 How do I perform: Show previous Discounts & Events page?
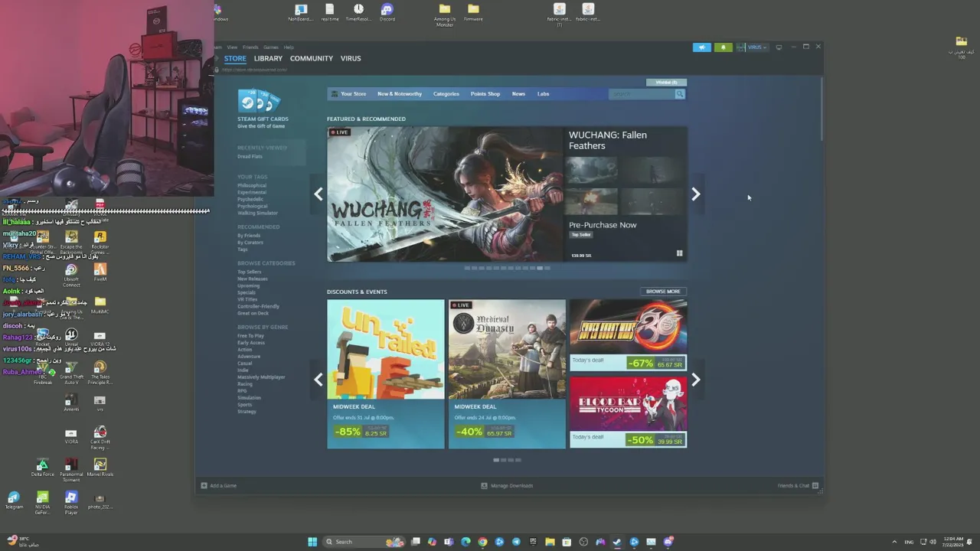click(x=318, y=380)
